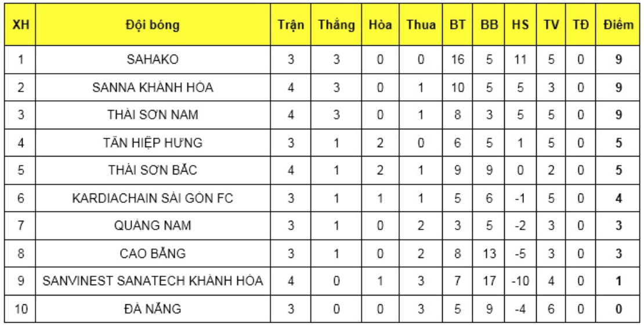
Task: Click the Trận column header
Action: tap(291, 26)
